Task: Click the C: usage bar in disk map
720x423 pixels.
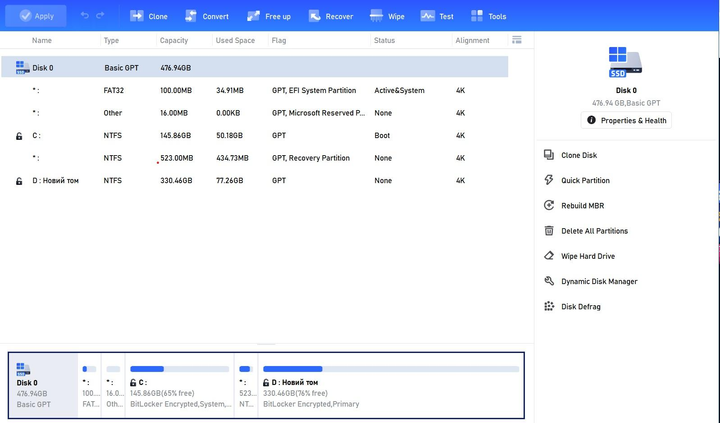Action: tap(180, 369)
